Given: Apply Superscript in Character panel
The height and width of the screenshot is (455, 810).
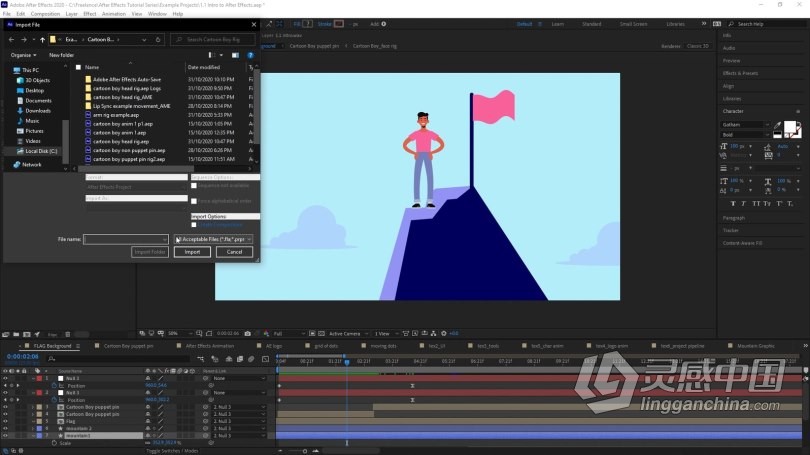Looking at the screenshot, I should point(780,203).
